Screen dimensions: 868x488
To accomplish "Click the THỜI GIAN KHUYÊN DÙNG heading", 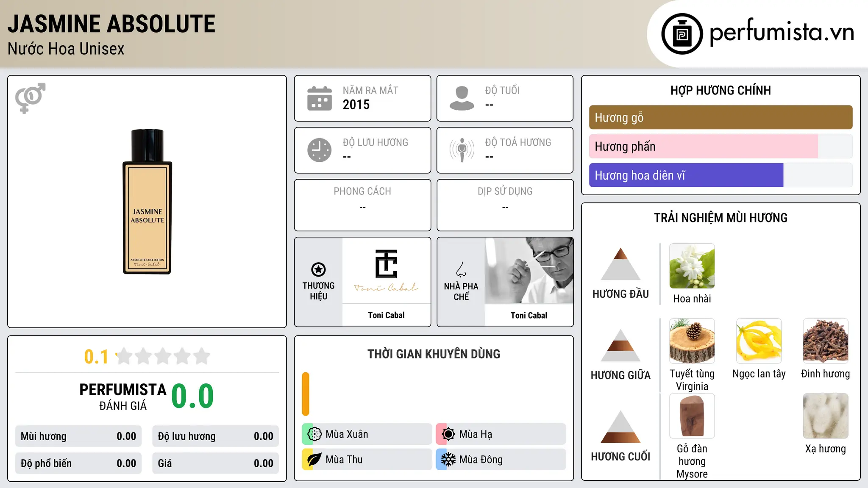I will pos(434,354).
